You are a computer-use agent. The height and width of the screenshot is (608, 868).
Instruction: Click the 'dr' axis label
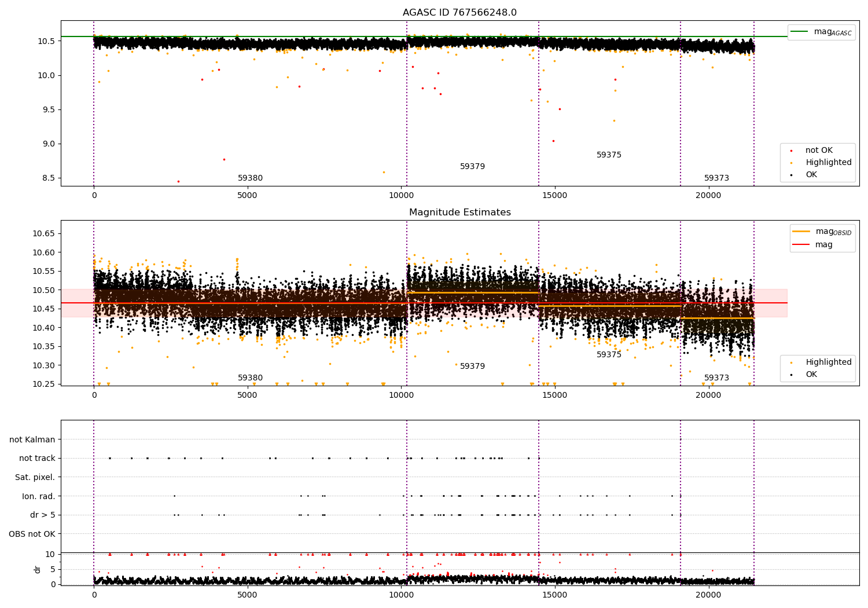pos(37,569)
